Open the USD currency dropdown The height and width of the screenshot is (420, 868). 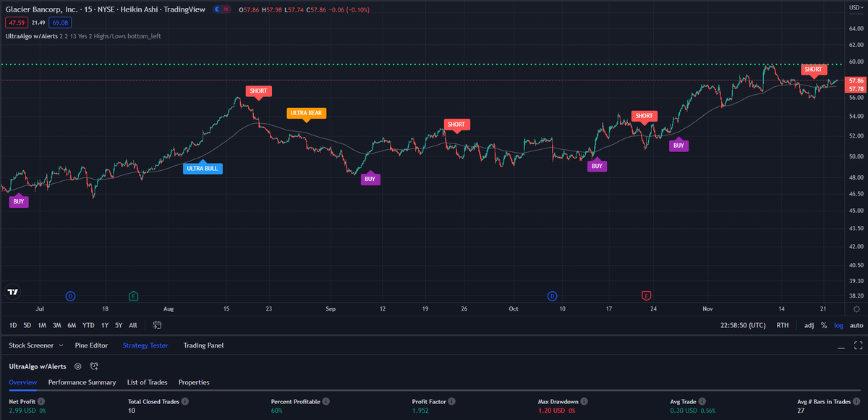click(x=855, y=7)
